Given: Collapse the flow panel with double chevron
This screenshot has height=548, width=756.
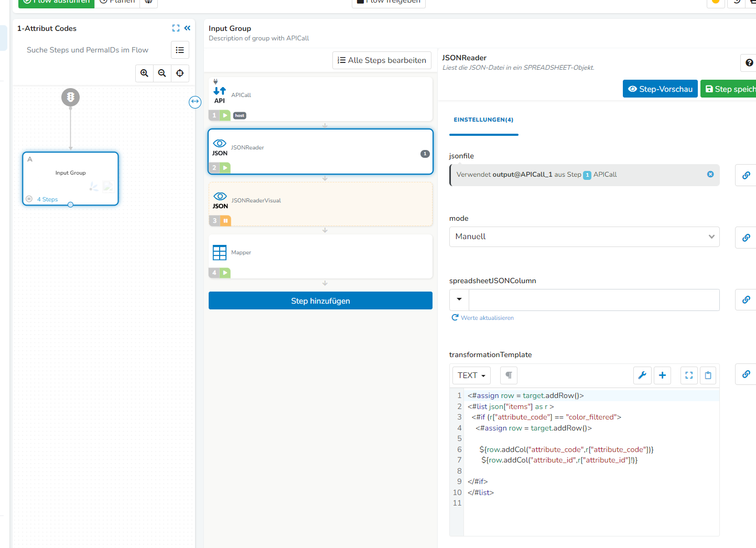Looking at the screenshot, I should coord(187,28).
